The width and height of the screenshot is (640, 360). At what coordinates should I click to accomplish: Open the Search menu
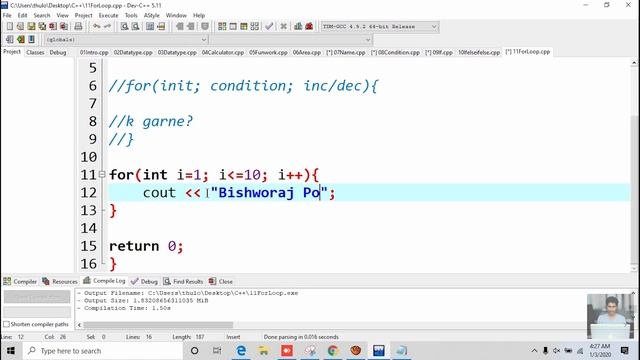click(42, 16)
